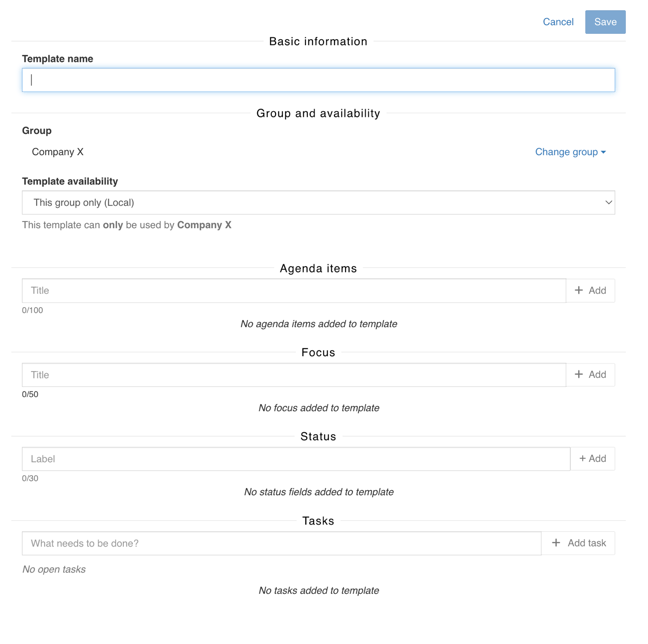Click the Focus Title input field
The height and width of the screenshot is (644, 648).
pos(294,375)
